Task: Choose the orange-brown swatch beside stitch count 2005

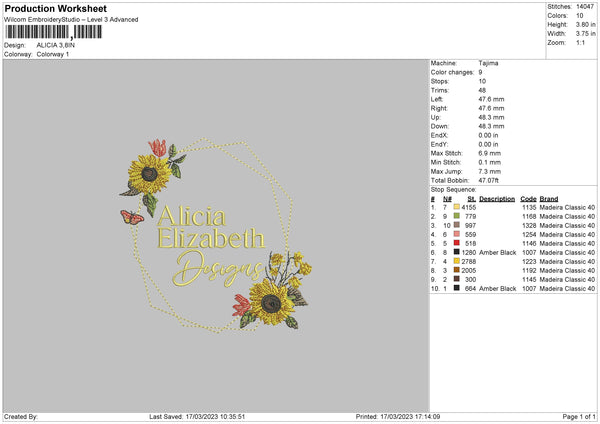Action: click(x=457, y=270)
